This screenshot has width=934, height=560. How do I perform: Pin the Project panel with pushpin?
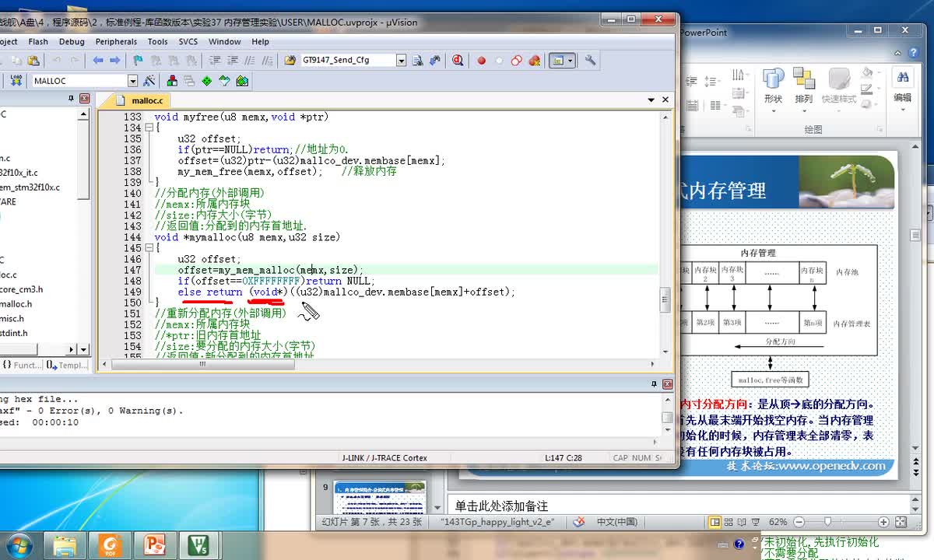(71, 98)
